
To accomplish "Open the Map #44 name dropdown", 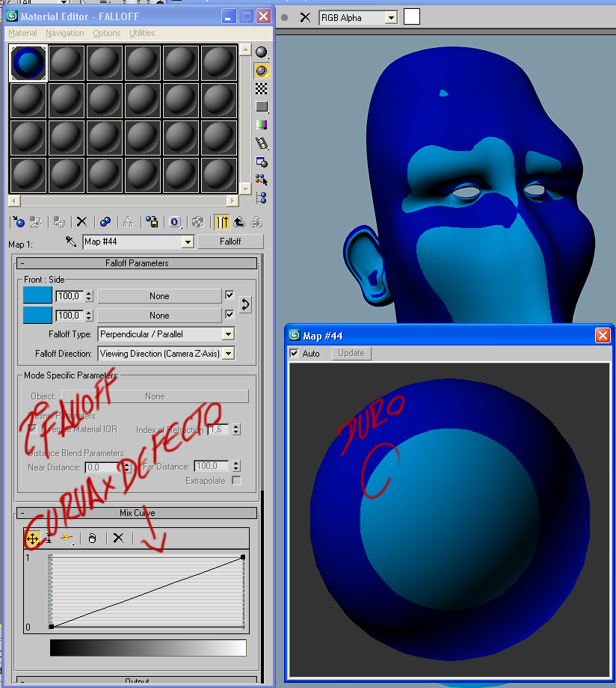I will [188, 242].
